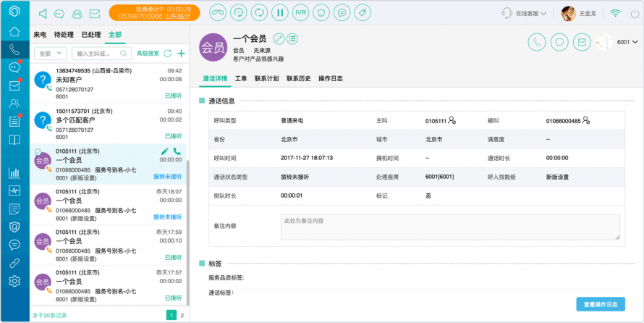Image resolution: width=644 pixels, height=323 pixels.
Task: Click the shield icon in call toolbar
Action: (x=321, y=13)
